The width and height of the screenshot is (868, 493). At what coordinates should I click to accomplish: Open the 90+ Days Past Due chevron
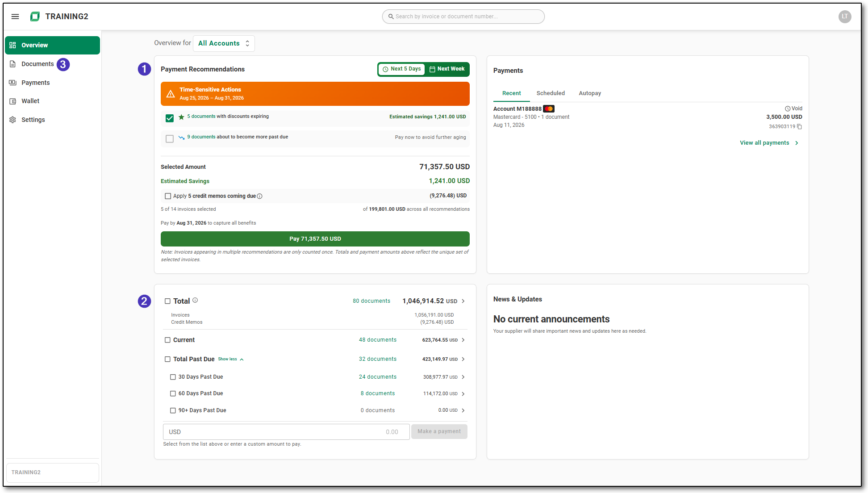tap(463, 410)
